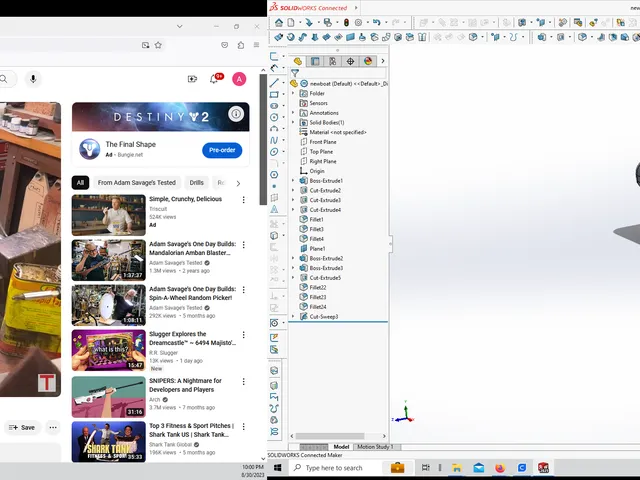Select the Revolved Boss/Base tool

pyautogui.click(x=291, y=37)
